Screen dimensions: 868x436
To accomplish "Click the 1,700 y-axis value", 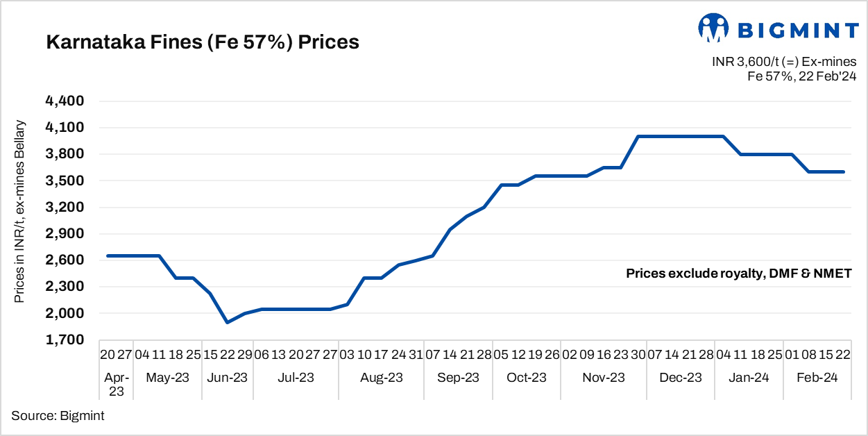I will pyautogui.click(x=64, y=340).
